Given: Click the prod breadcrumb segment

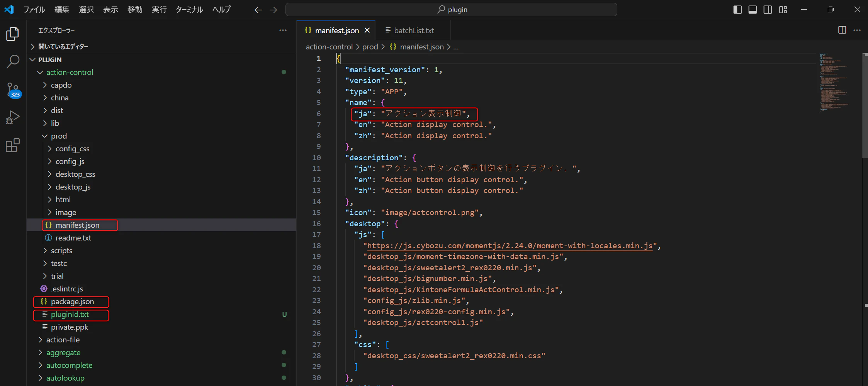Looking at the screenshot, I should click(x=370, y=47).
